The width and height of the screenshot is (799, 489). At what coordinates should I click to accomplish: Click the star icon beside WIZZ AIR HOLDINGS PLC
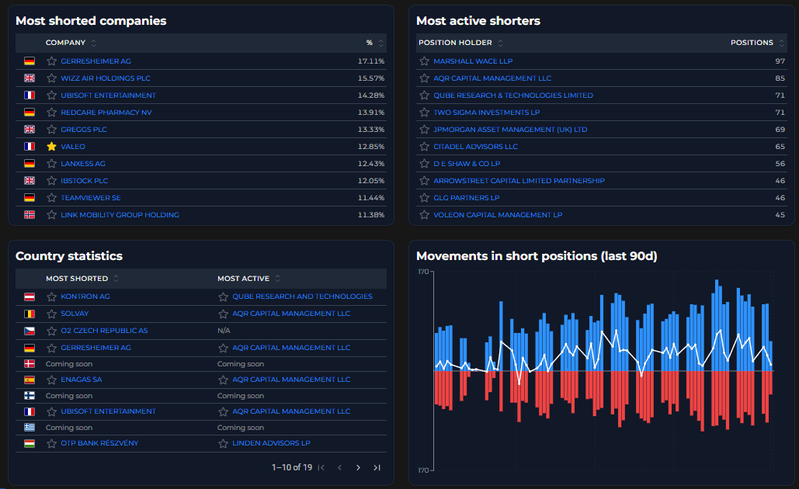tap(51, 78)
